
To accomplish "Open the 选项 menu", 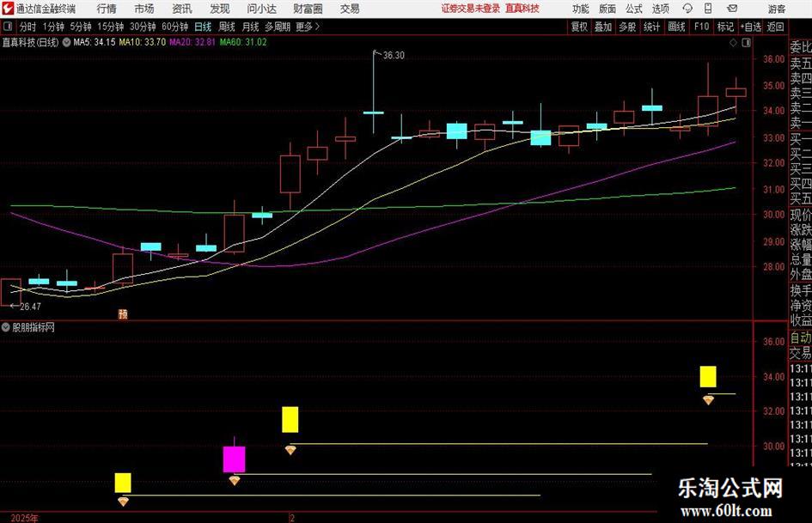I will point(660,9).
